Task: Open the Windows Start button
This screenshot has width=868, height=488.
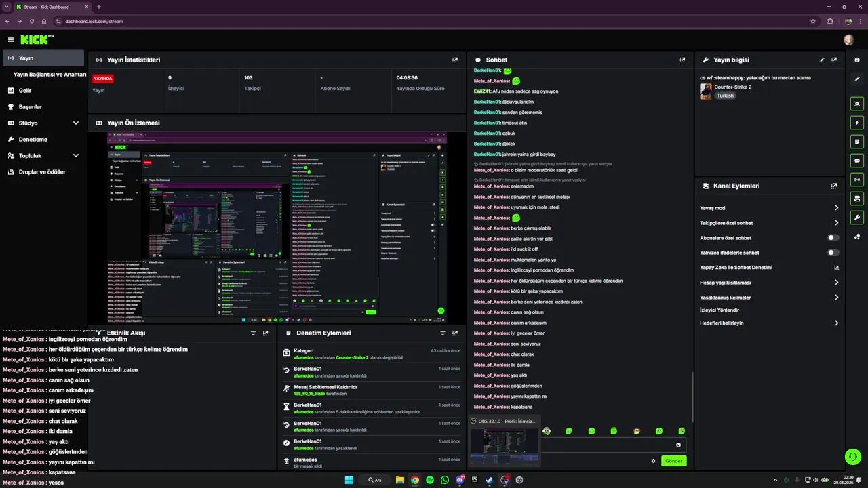Action: (x=349, y=480)
